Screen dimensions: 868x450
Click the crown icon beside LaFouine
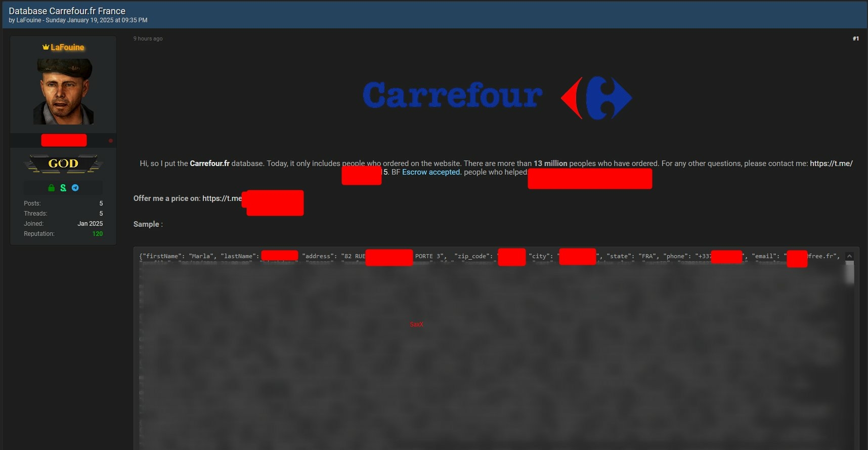(46, 47)
